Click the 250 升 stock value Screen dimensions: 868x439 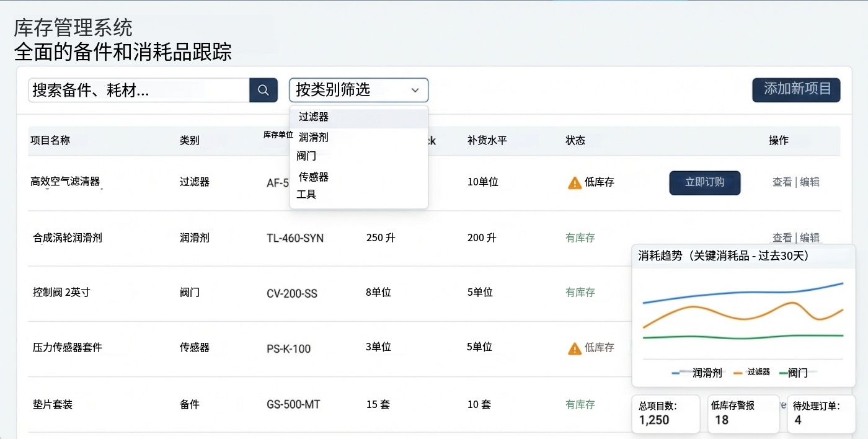(x=381, y=237)
